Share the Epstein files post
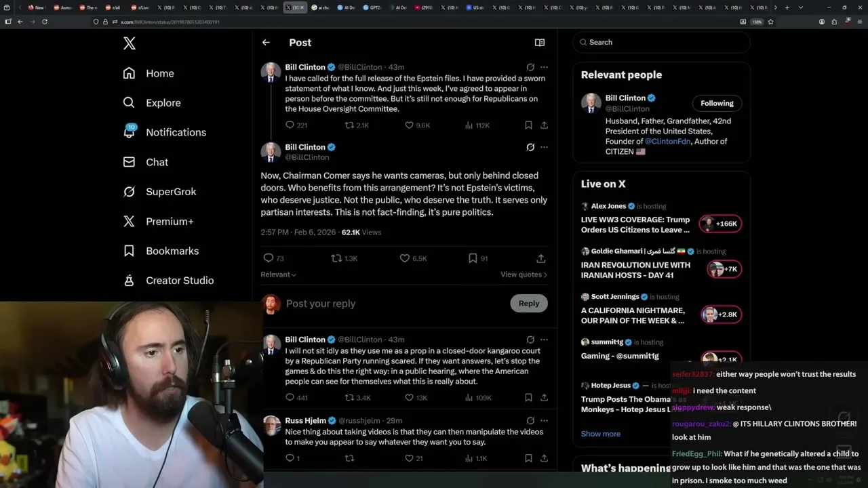The width and height of the screenshot is (868, 488). pyautogui.click(x=544, y=125)
